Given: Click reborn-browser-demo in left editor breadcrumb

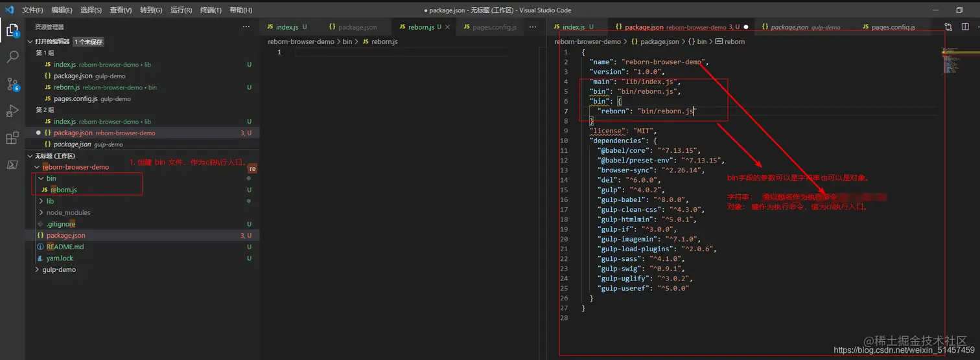Looking at the screenshot, I should (301, 41).
